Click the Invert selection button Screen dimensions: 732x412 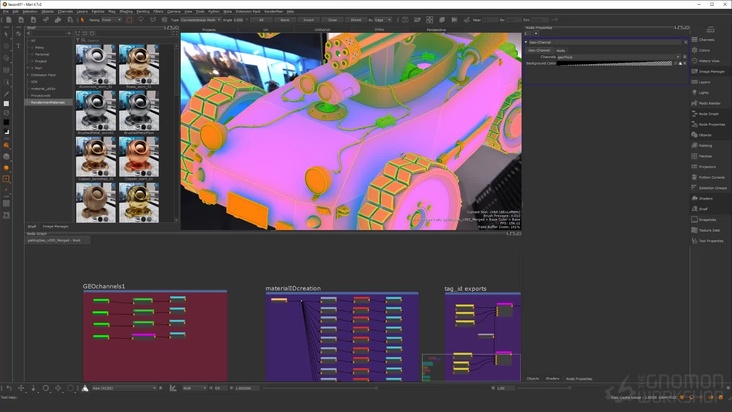pyautogui.click(x=308, y=19)
